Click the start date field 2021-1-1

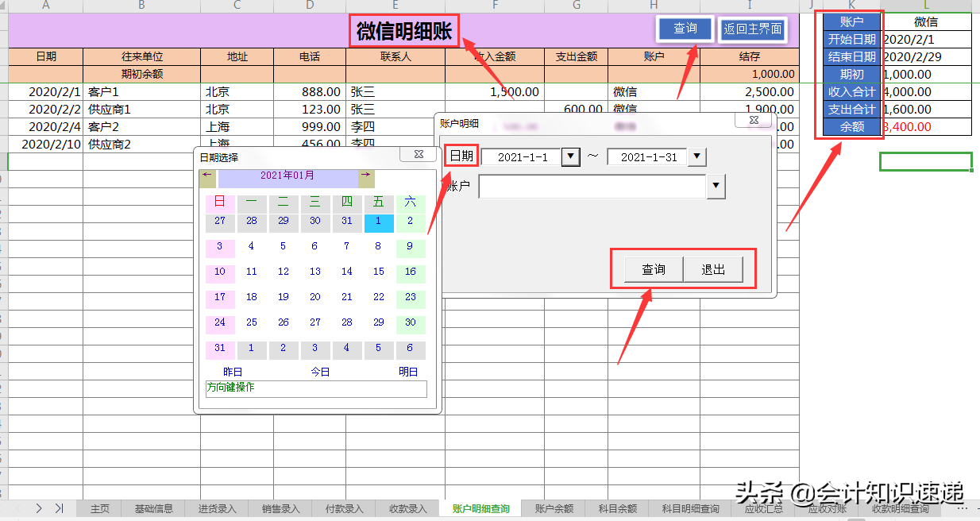(x=523, y=157)
